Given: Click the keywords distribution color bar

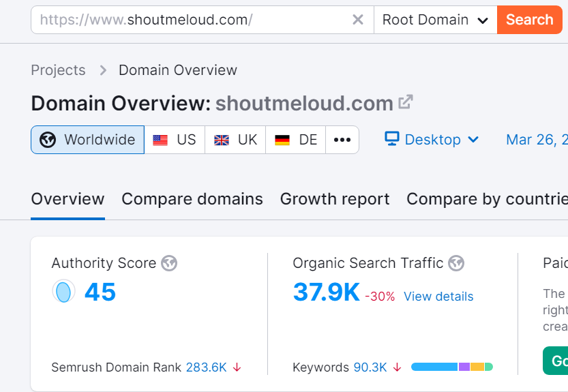Looking at the screenshot, I should pos(451,367).
